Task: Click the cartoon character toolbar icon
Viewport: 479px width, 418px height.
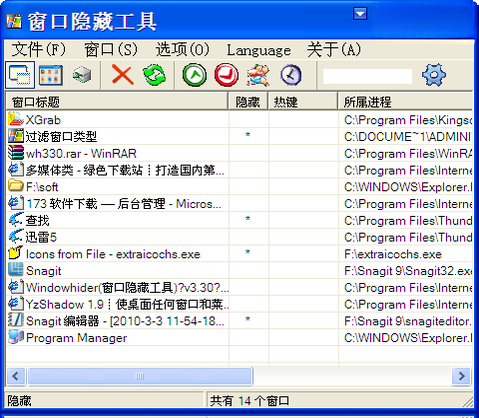Action: tap(258, 75)
